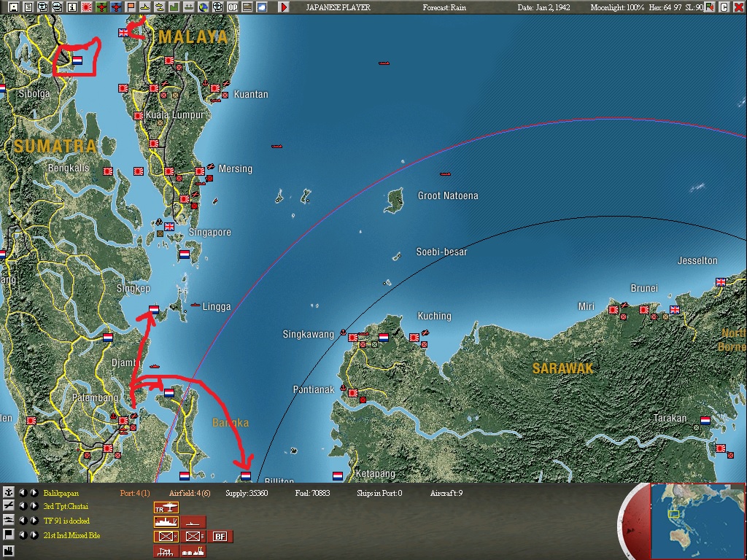Open the info 'i' screen icon
This screenshot has height=560, width=747.
[x=72, y=7]
